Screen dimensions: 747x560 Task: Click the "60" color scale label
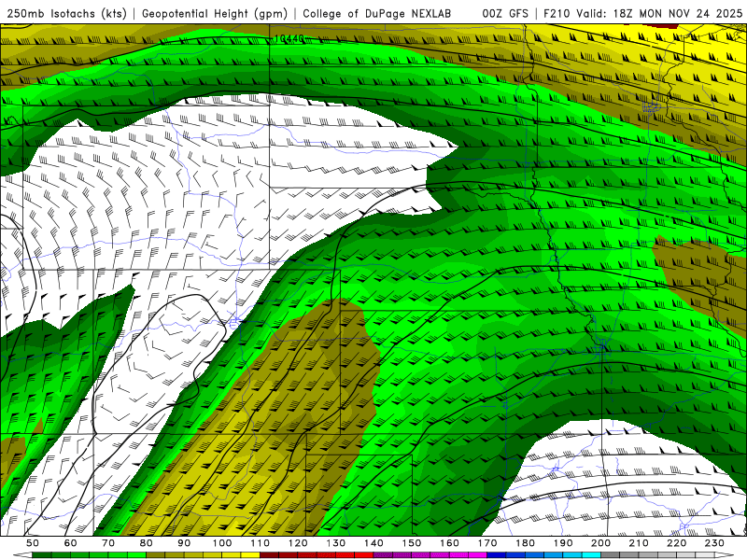71,543
